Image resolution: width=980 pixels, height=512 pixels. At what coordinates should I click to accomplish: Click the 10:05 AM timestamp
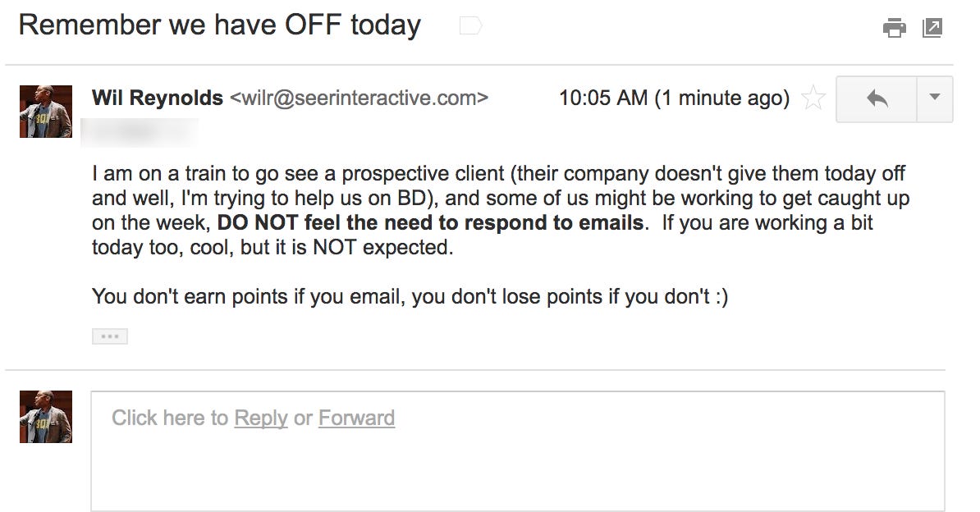point(603,98)
